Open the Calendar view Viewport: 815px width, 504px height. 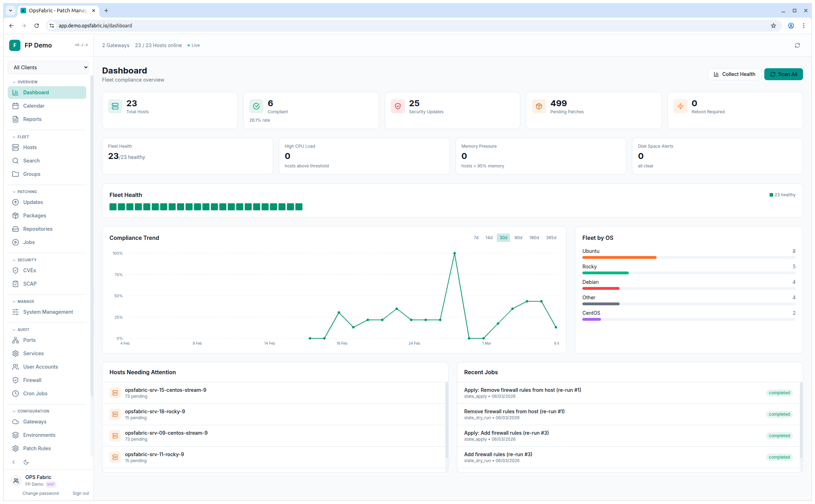tap(34, 106)
